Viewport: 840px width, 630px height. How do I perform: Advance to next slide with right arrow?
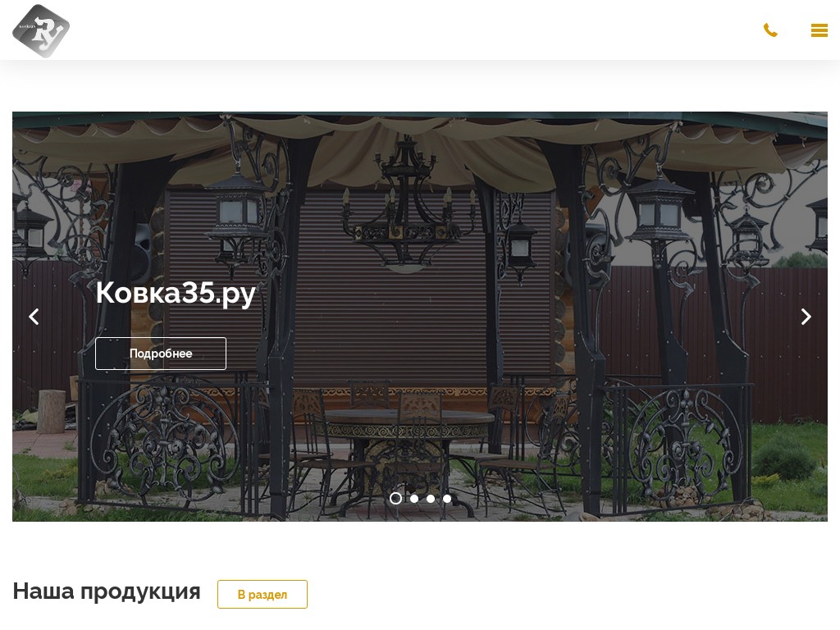pos(806,317)
